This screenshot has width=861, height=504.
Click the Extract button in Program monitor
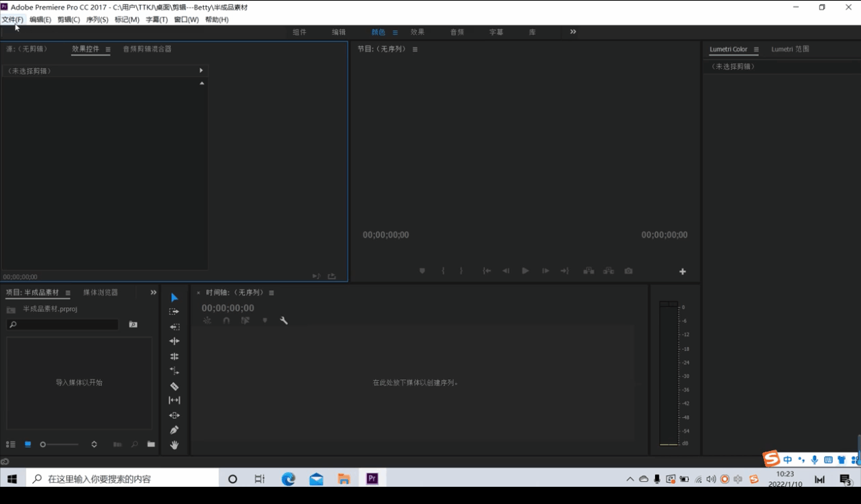coord(609,271)
